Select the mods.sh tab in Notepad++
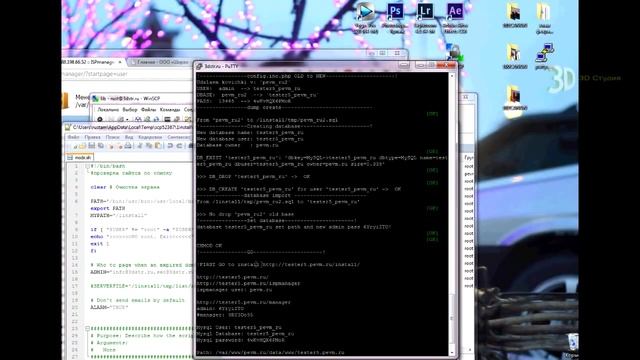Image resolution: width=640 pixels, height=360 pixels. pos(80,157)
